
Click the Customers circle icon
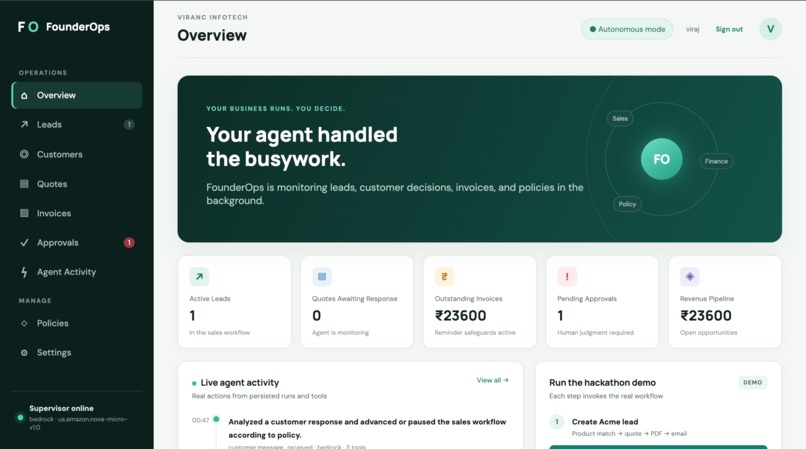[x=24, y=154]
